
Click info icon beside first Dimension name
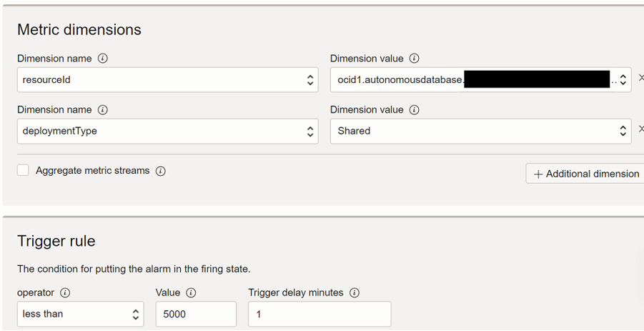(x=103, y=59)
